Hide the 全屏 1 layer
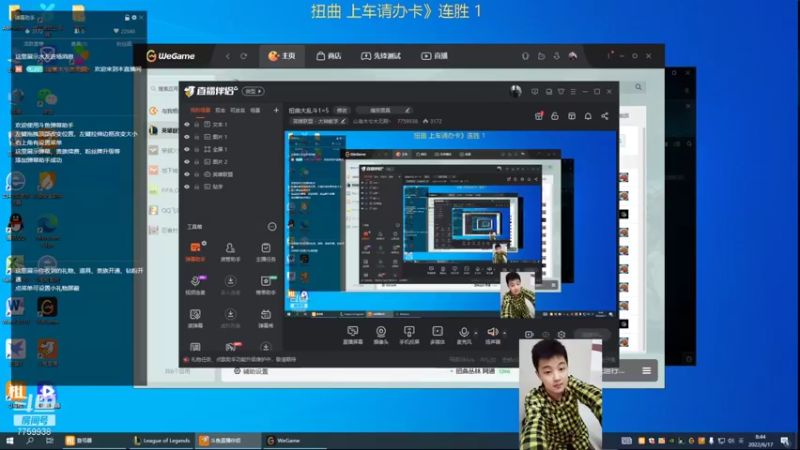 (187, 149)
